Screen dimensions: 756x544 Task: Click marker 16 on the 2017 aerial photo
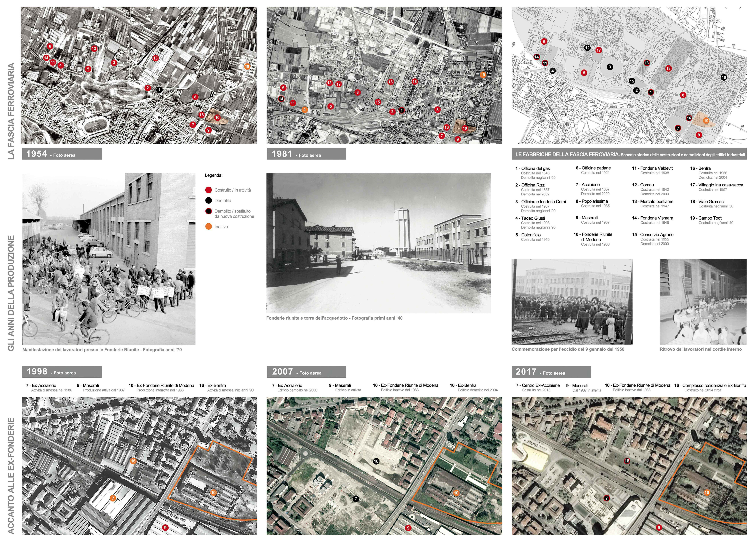(627, 461)
